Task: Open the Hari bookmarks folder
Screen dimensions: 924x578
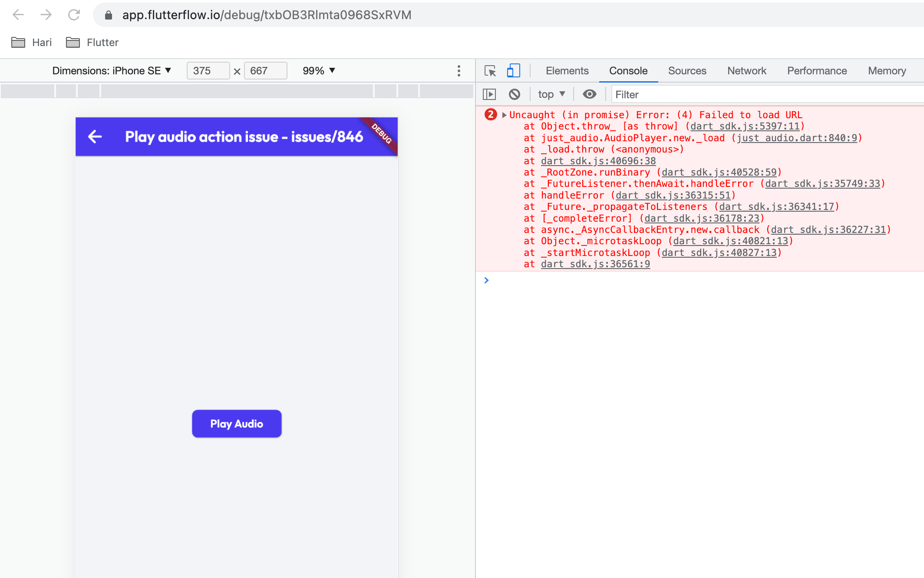Action: coord(31,42)
